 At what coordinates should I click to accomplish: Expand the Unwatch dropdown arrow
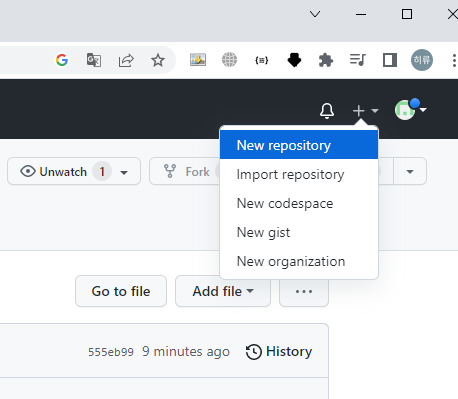pyautogui.click(x=124, y=172)
